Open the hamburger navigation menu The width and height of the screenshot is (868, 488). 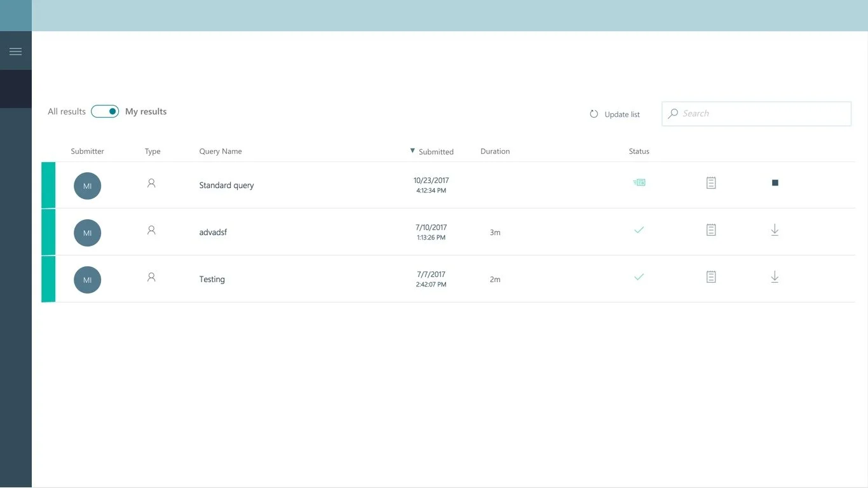(15, 51)
